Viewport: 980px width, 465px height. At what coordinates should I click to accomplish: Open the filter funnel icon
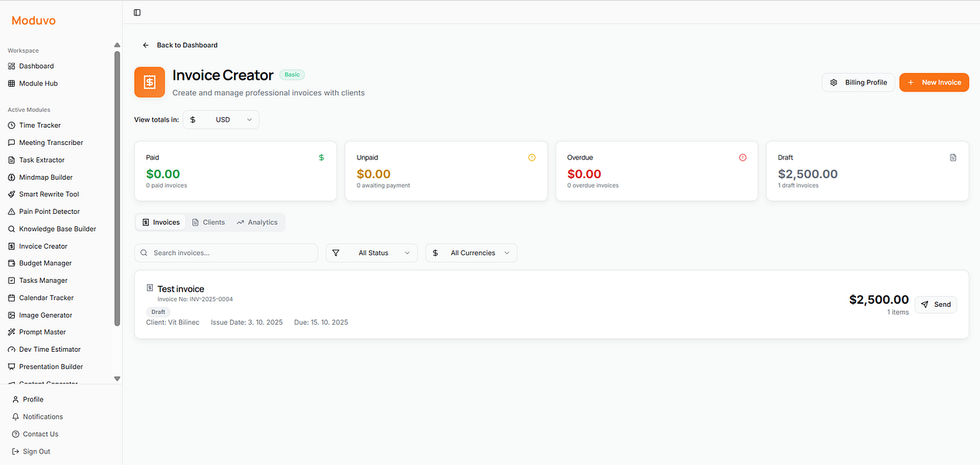pyautogui.click(x=336, y=253)
